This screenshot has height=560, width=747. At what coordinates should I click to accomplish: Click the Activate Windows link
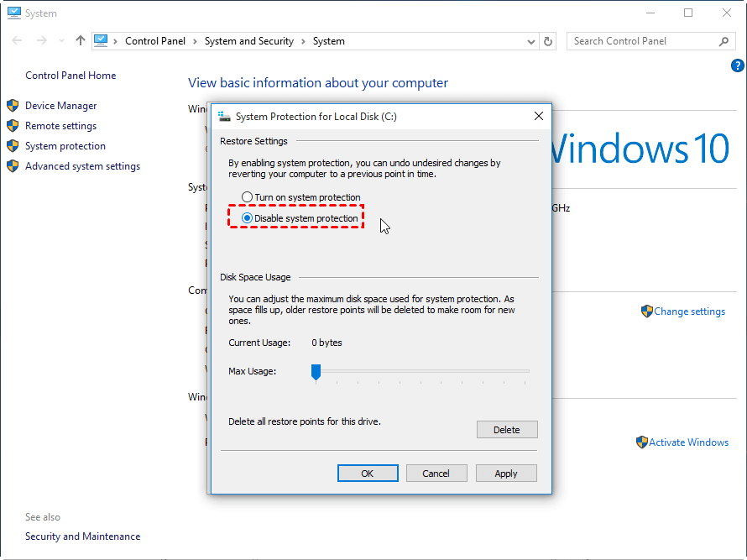point(688,442)
